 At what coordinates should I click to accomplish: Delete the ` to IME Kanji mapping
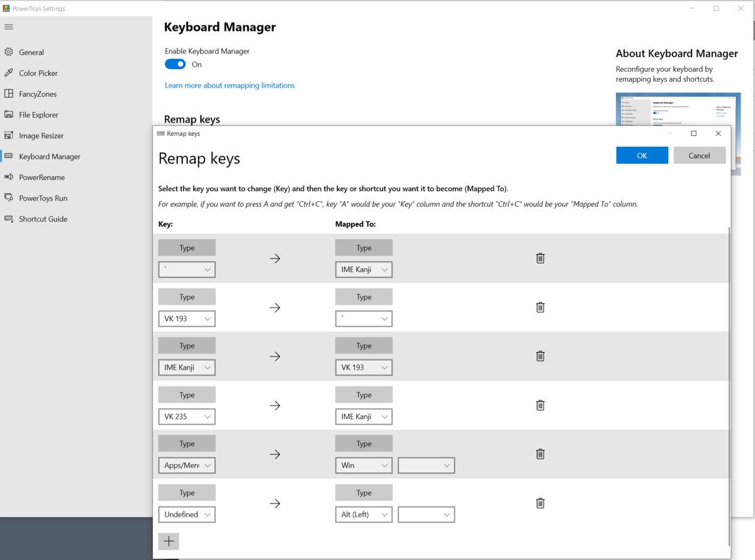click(540, 258)
